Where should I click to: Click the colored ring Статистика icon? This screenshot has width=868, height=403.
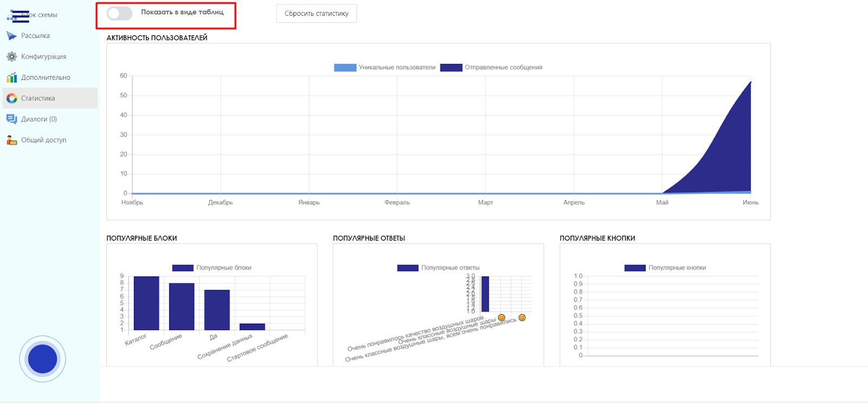pyautogui.click(x=11, y=98)
